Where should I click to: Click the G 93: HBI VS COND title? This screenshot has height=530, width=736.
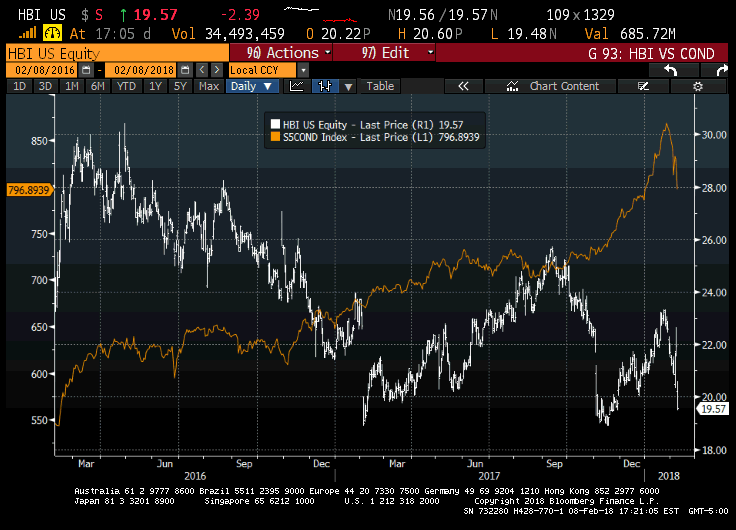[x=651, y=54]
